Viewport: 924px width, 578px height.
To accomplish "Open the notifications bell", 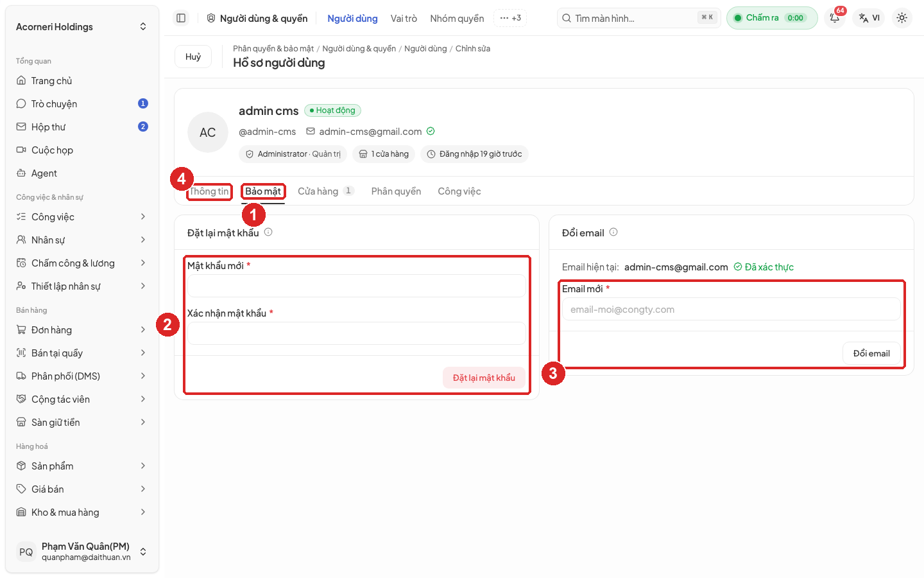I will [x=835, y=18].
